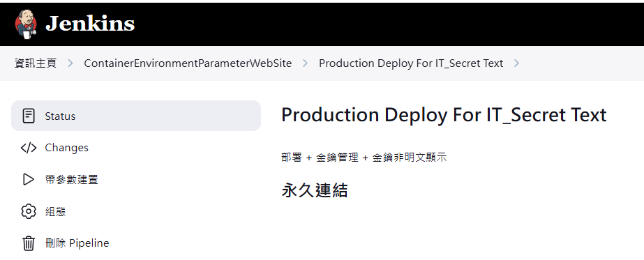The height and width of the screenshot is (260, 644).
Task: Click the gear icon for 組態
Action: tap(29, 212)
